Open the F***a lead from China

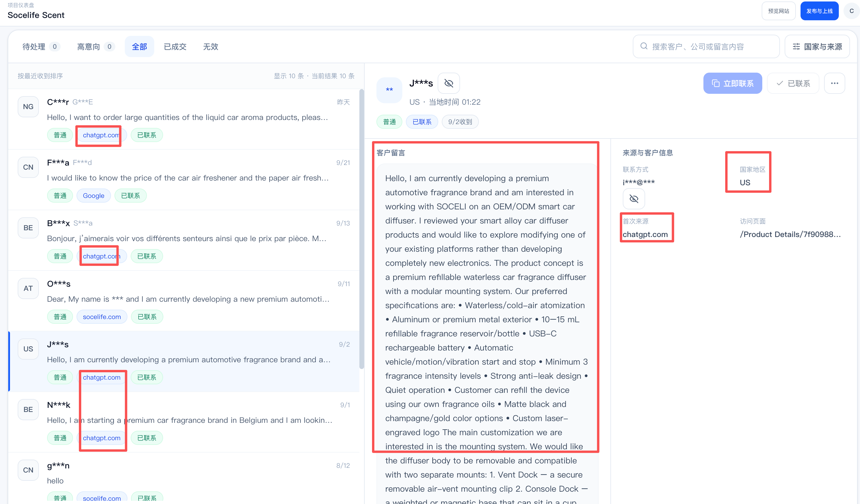coord(184,180)
